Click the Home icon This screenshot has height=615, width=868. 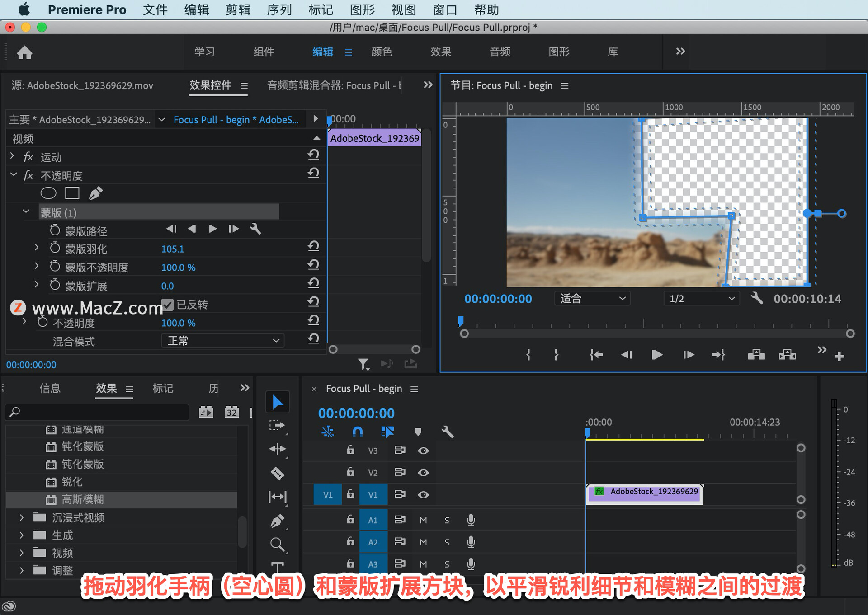[x=24, y=52]
